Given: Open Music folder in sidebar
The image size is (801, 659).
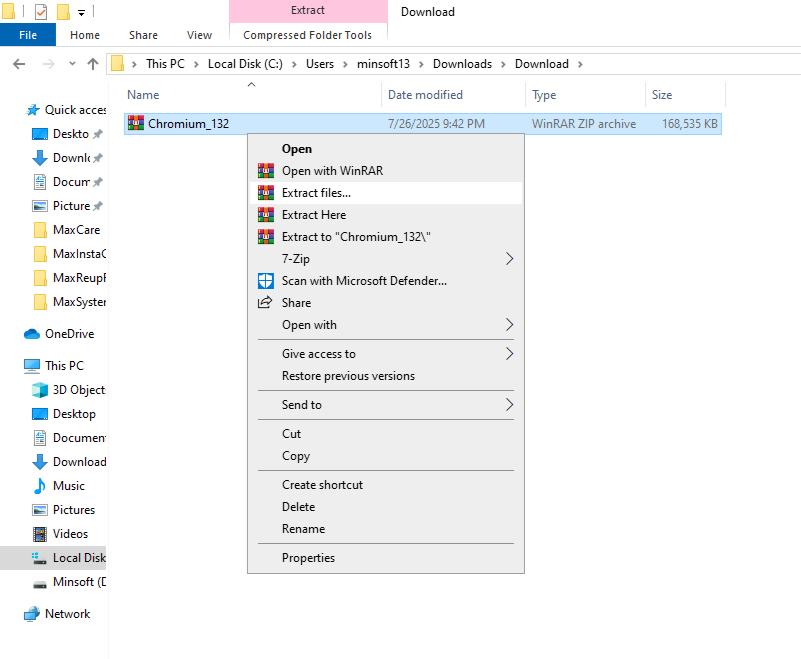Looking at the screenshot, I should point(59,486).
